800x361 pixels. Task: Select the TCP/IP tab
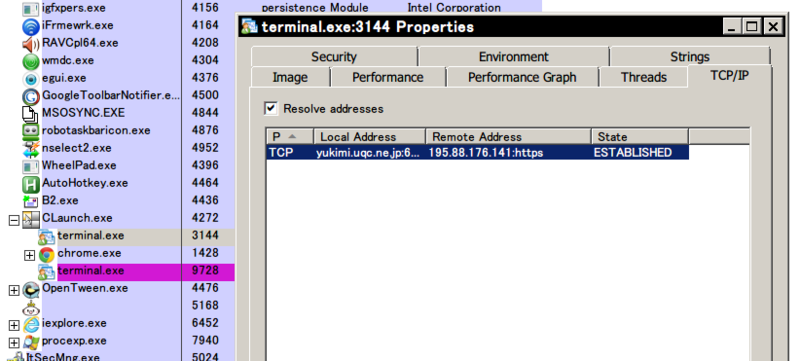point(730,75)
